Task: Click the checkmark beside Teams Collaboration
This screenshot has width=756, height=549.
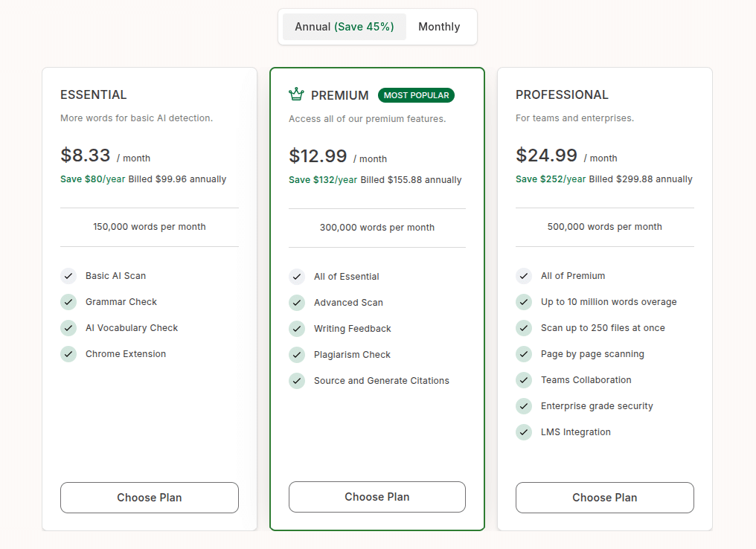Action: (524, 380)
